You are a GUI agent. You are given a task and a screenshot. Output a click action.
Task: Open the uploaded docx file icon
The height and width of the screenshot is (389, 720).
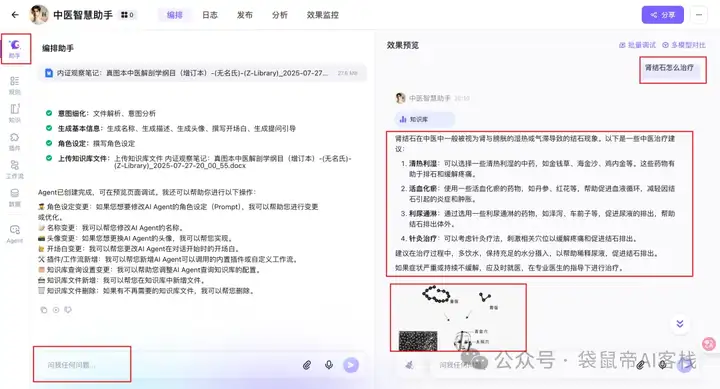point(49,73)
